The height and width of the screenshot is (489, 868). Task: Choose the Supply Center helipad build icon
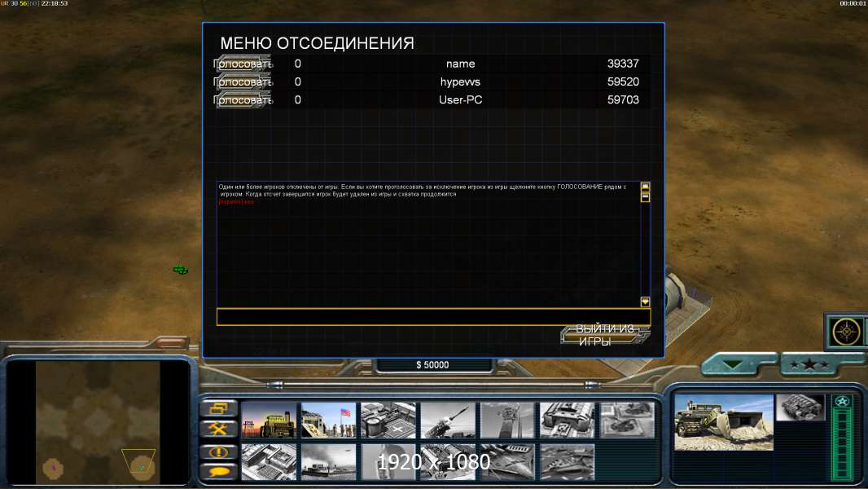(x=388, y=421)
